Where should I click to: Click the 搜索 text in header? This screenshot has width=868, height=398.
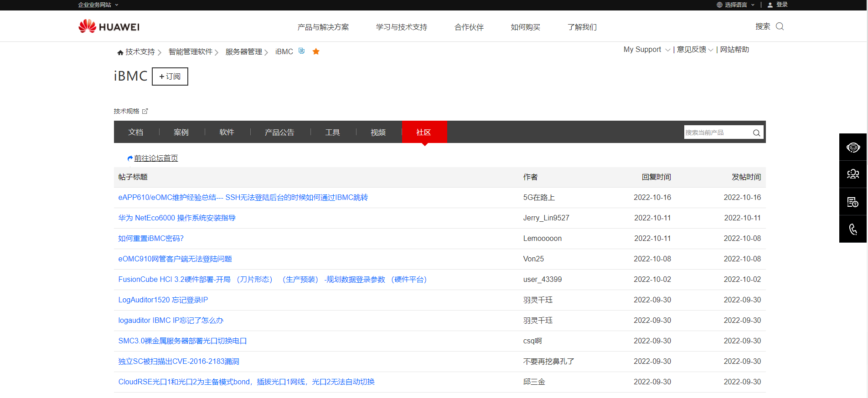point(763,26)
